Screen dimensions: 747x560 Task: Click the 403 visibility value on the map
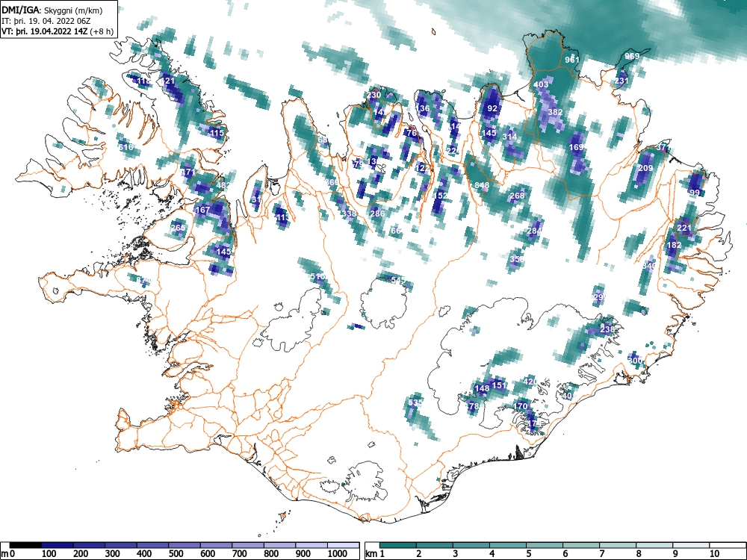(x=541, y=84)
